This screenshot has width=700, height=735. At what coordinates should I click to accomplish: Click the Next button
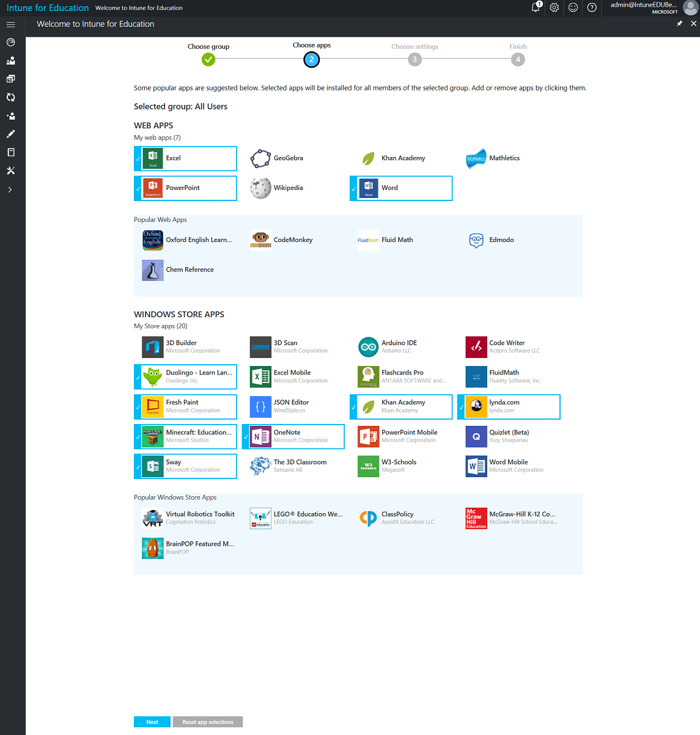tap(152, 722)
